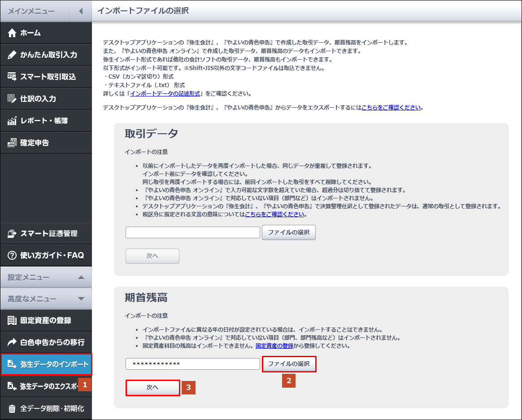Open かんたん取引入力 from the main menu
The width and height of the screenshot is (522, 420).
(x=46, y=55)
